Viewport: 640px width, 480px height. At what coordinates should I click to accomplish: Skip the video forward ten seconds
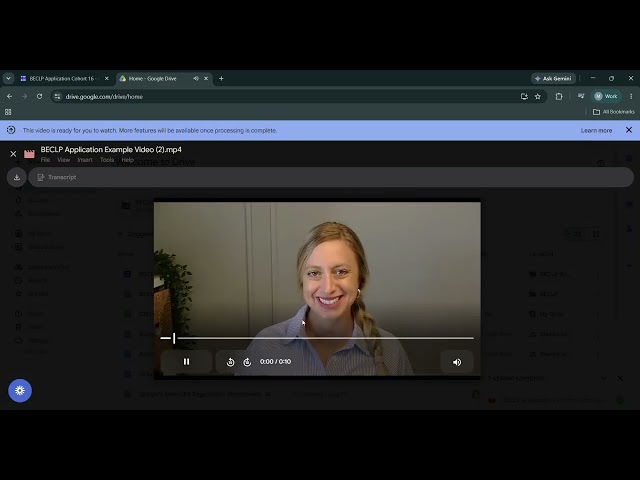click(247, 362)
